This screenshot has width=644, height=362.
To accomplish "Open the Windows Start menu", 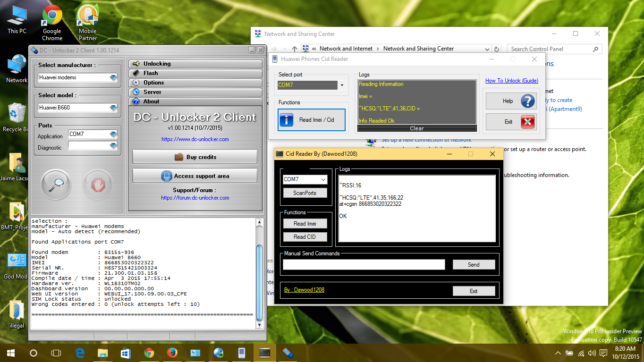I will [10, 353].
